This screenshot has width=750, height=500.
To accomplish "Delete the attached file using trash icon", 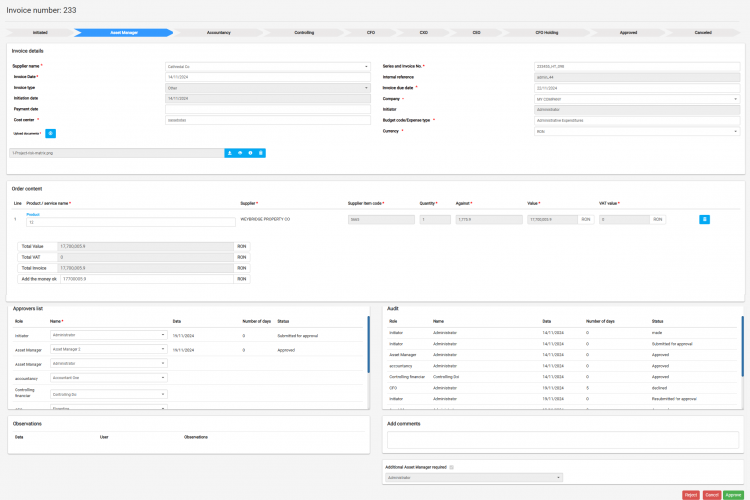I will pos(261,153).
